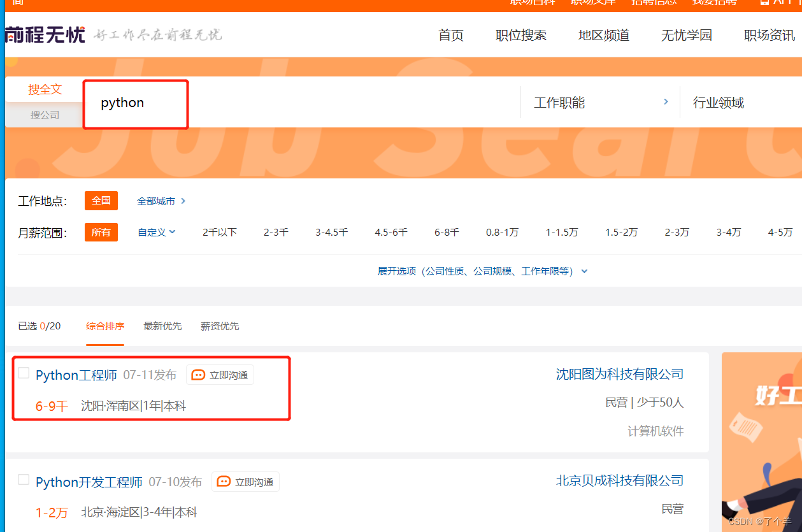Sort results by 最新优先
This screenshot has height=532, width=802.
pos(162,326)
